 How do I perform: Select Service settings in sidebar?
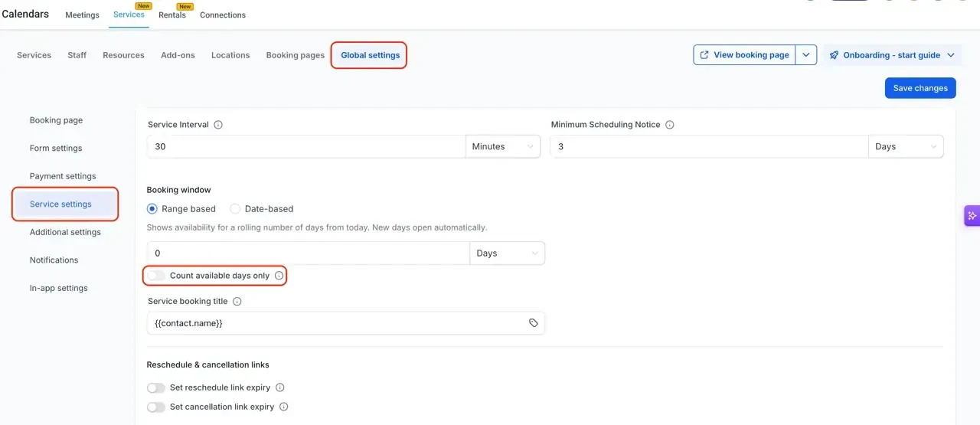pyautogui.click(x=60, y=204)
